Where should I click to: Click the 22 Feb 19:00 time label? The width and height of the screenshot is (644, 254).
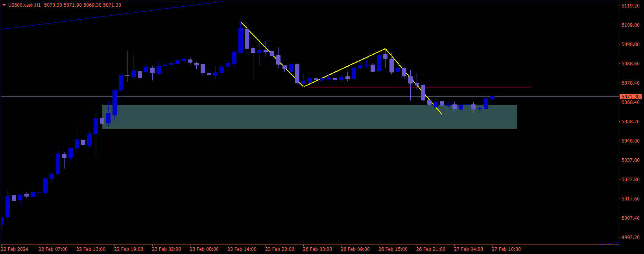coord(129,249)
